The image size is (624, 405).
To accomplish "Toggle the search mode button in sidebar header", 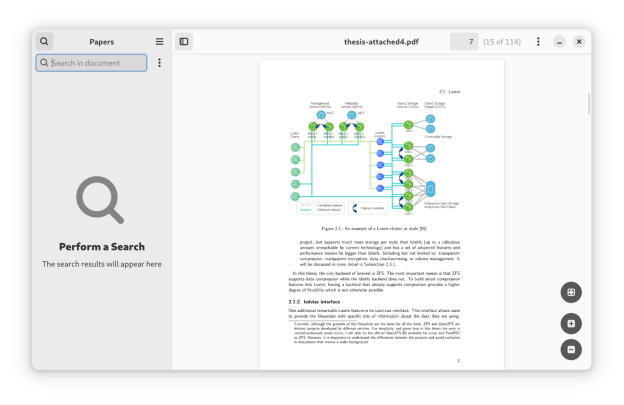I will coord(45,42).
